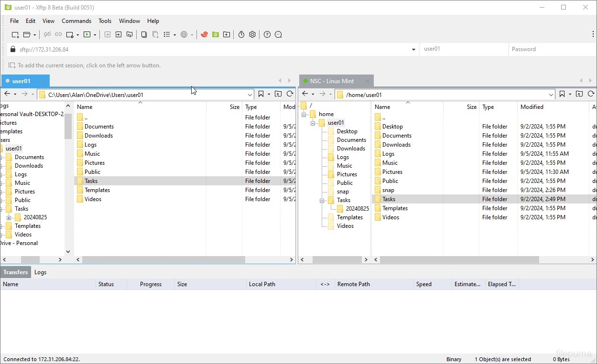The width and height of the screenshot is (597, 364).
Task: Click the Open Session folder icon
Action: point(27,34)
